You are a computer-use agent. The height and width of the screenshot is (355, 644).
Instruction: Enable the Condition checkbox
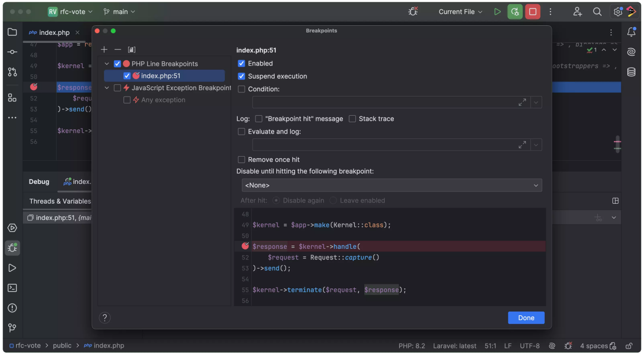coord(241,89)
